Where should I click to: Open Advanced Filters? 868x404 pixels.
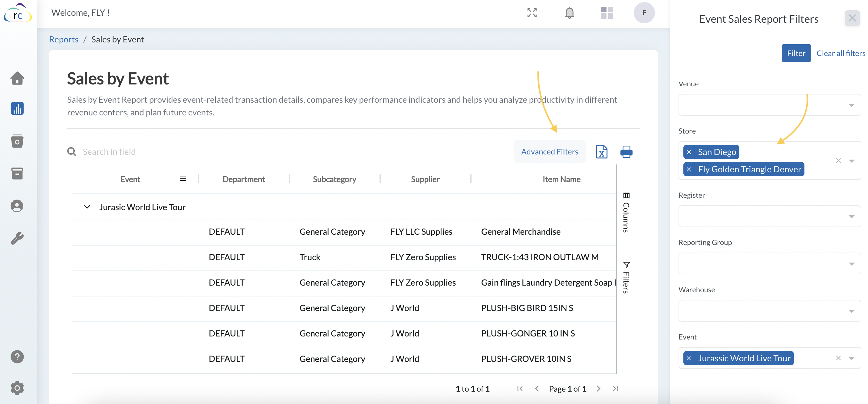click(x=550, y=152)
